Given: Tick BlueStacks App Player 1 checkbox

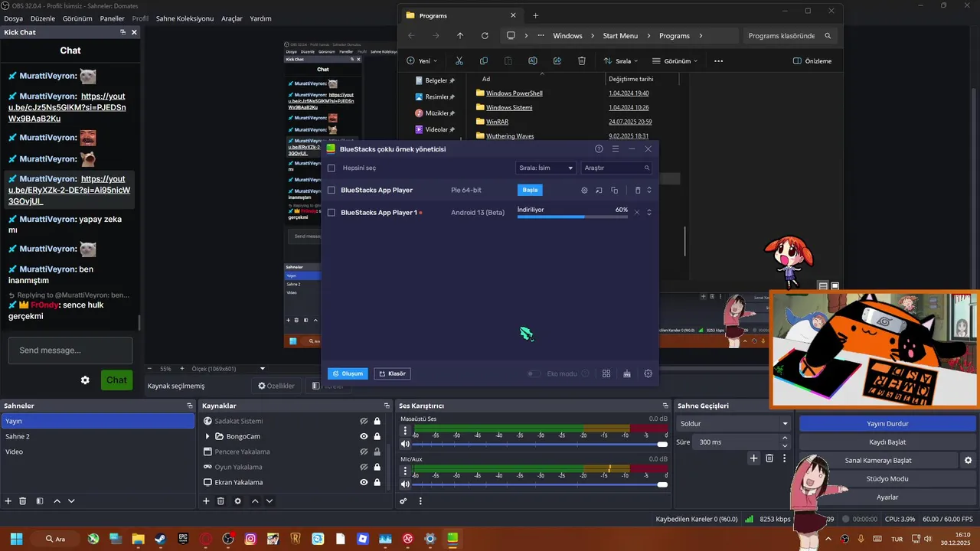Looking at the screenshot, I should tap(332, 212).
